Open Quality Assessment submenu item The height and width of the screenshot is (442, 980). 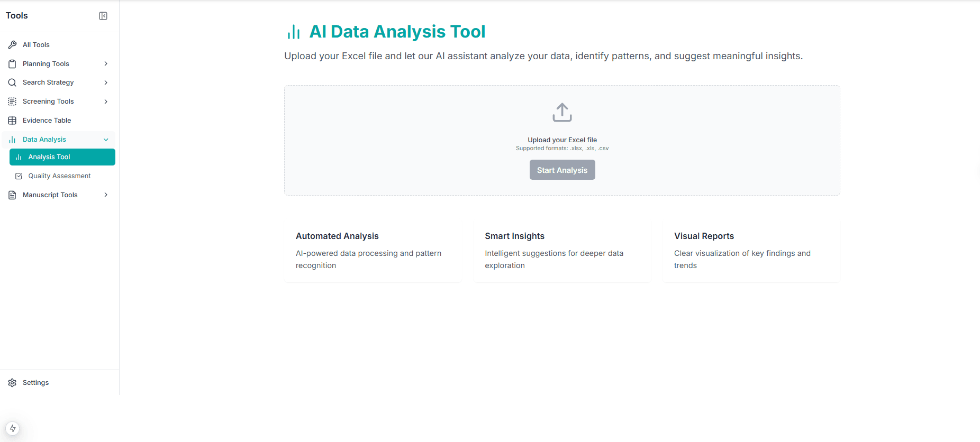coord(62,176)
